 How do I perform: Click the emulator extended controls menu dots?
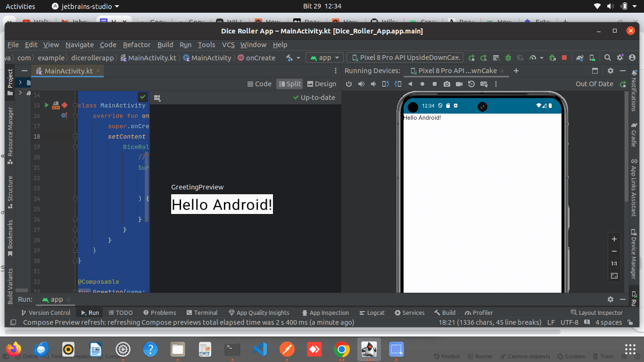[496, 84]
